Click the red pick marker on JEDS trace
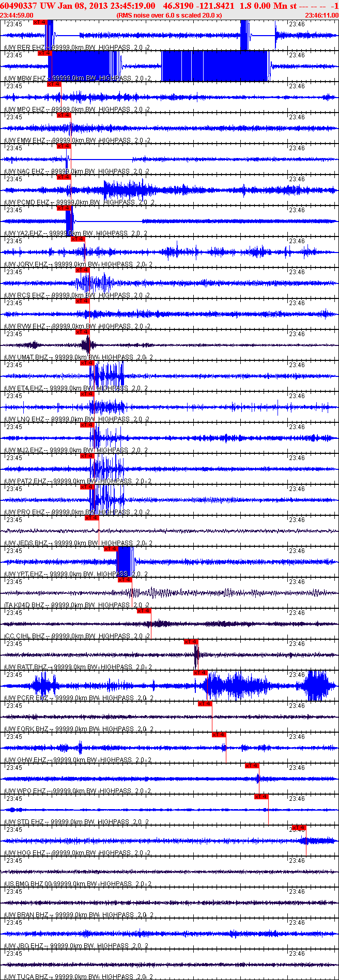The width and height of the screenshot is (339, 980). click(92, 518)
